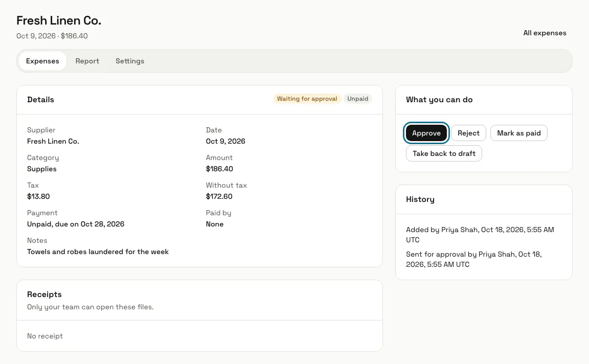Click the Mark as paid button
Viewport: 589px width, 364px height.
coord(519,133)
